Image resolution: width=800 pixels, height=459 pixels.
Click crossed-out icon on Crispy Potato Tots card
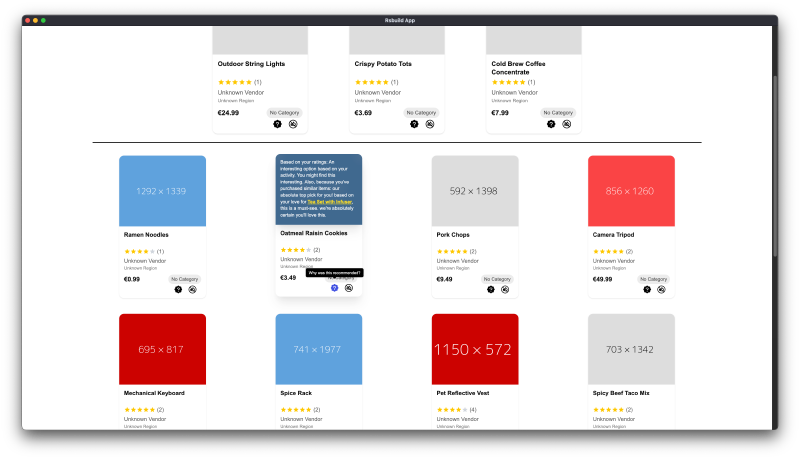click(x=429, y=124)
